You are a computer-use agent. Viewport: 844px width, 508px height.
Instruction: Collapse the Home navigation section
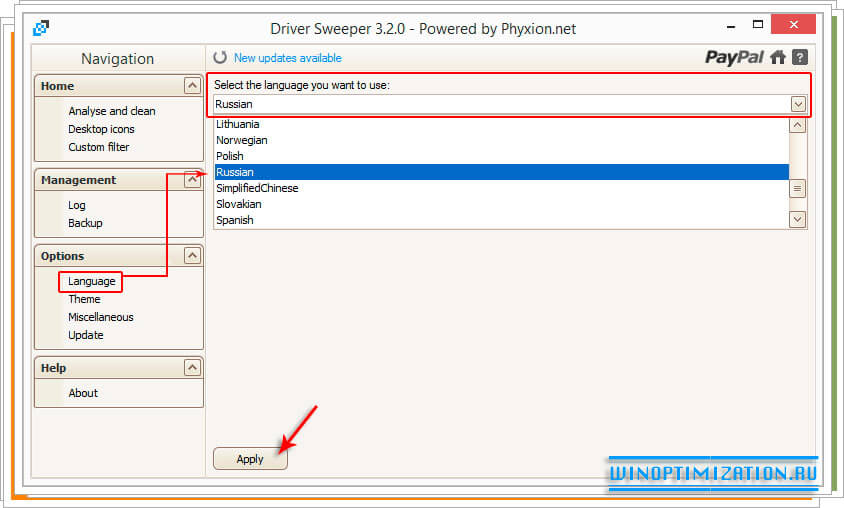[192, 86]
